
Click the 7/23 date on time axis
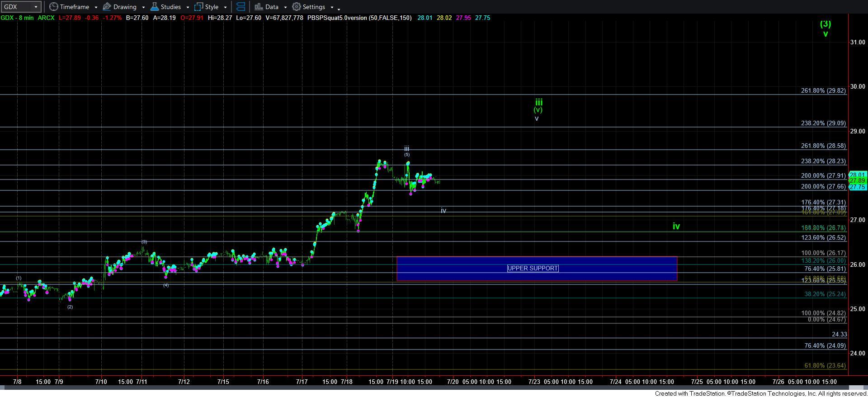click(x=534, y=382)
